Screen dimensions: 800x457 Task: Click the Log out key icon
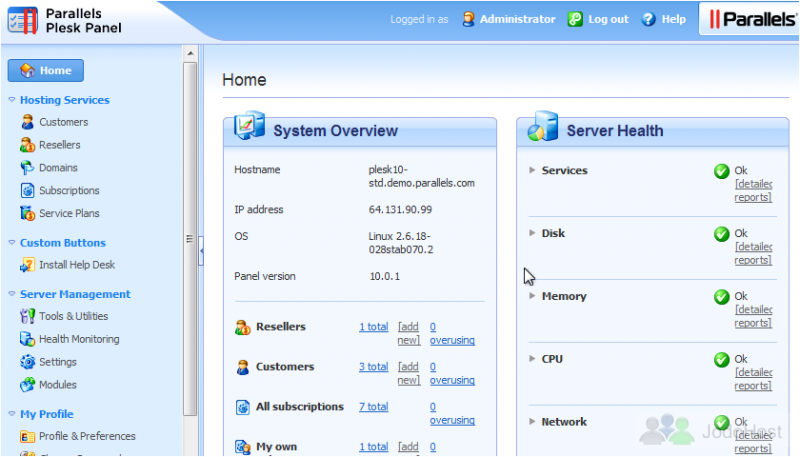pos(575,19)
